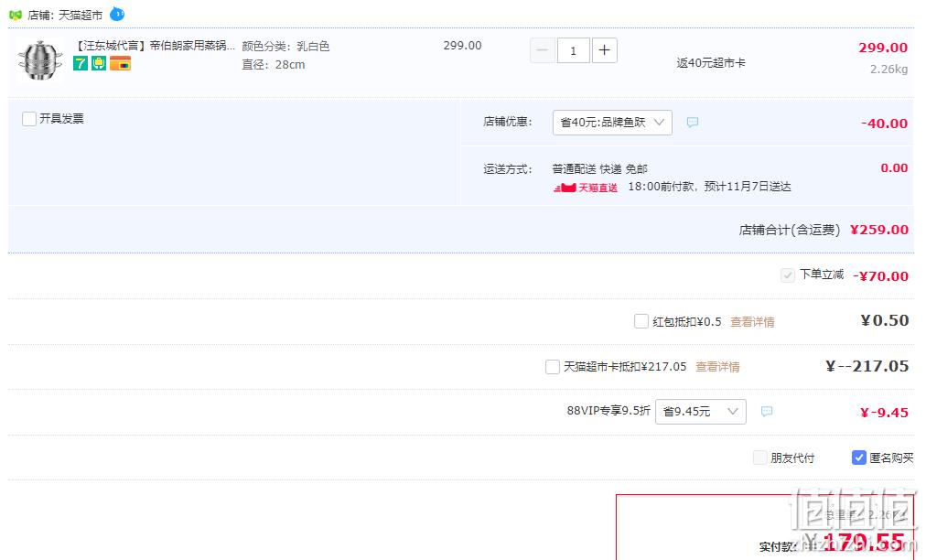The height and width of the screenshot is (560, 926).
Task: Open the 帝伯朗家用蒸锅 product title link
Action: pyautogui.click(x=155, y=46)
